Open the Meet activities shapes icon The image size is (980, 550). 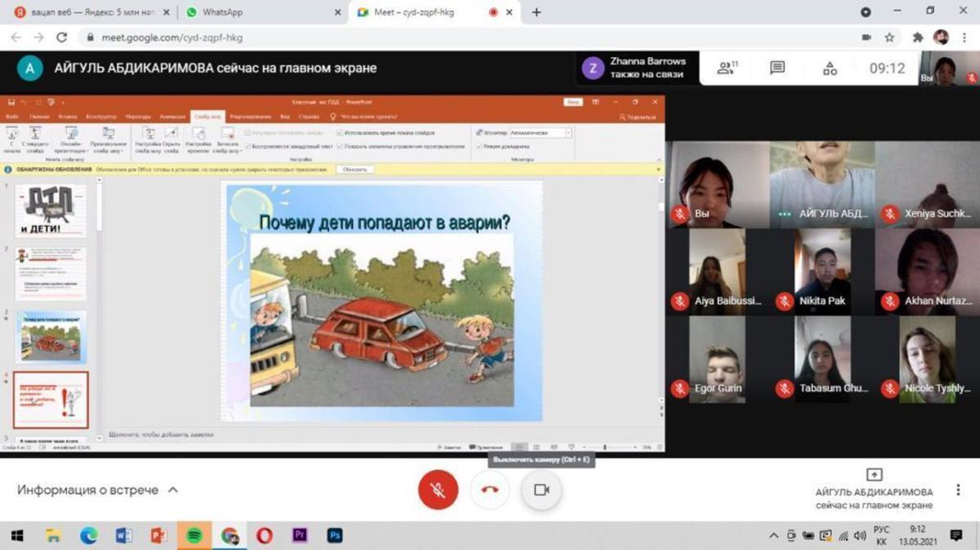830,69
